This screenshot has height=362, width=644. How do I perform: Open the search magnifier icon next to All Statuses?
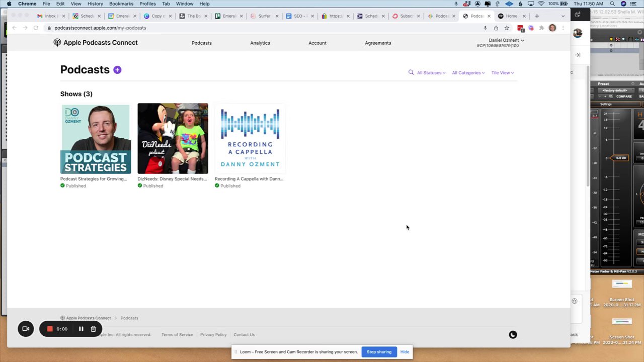(x=411, y=72)
